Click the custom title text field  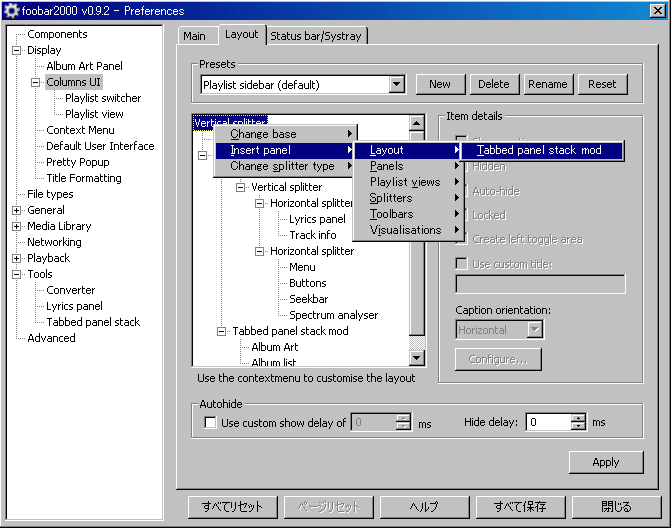pos(540,284)
